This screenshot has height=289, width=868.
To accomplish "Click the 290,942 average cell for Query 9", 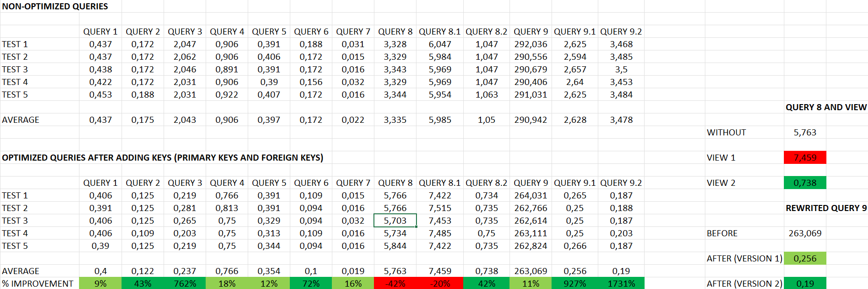I will 530,120.
